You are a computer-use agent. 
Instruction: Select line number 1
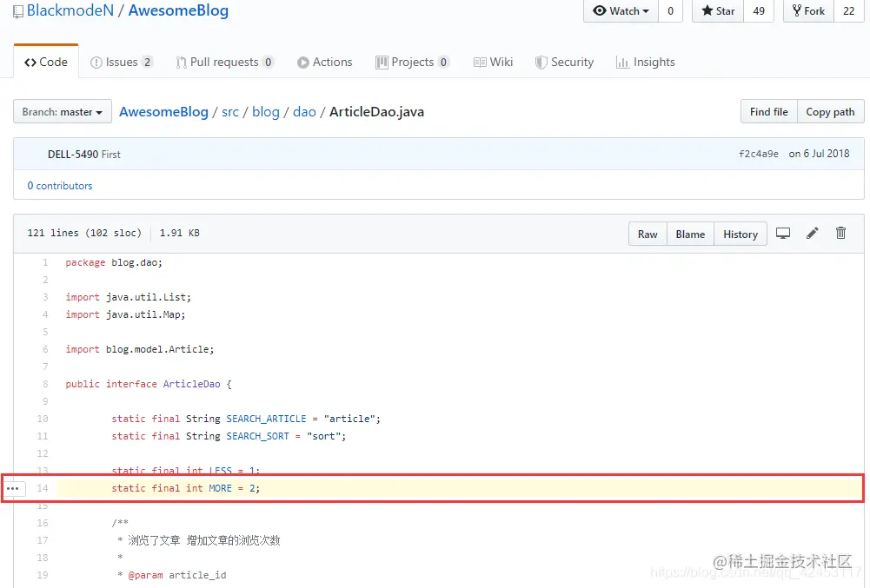(x=45, y=262)
